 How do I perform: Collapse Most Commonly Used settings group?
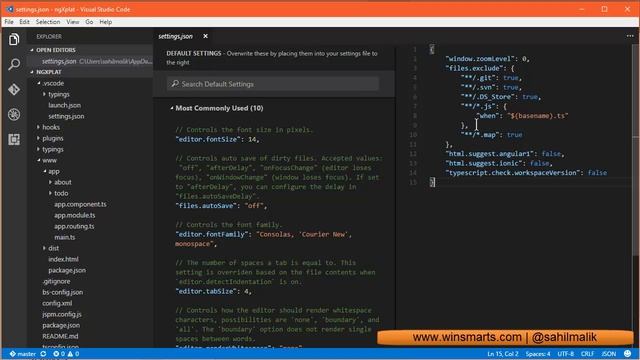coord(171,108)
